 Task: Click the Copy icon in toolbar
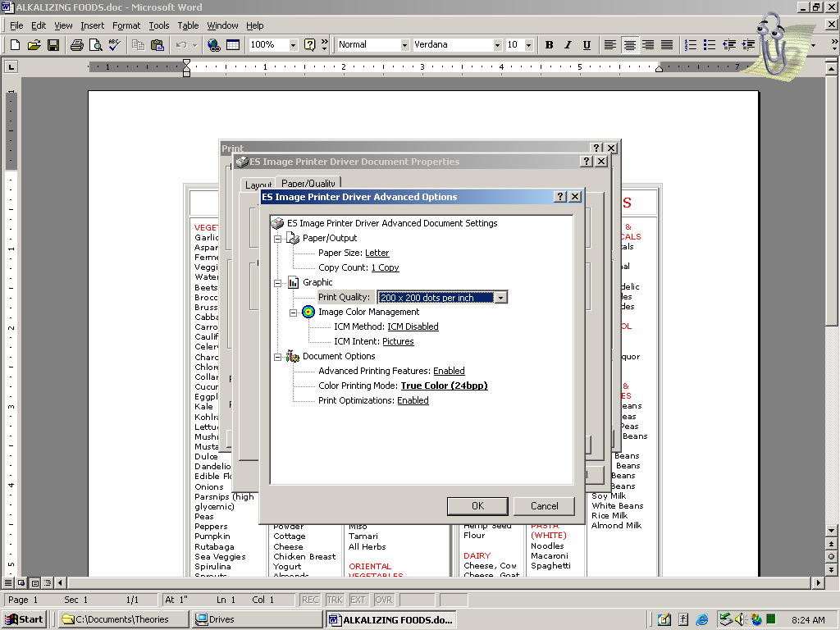pyautogui.click(x=138, y=45)
